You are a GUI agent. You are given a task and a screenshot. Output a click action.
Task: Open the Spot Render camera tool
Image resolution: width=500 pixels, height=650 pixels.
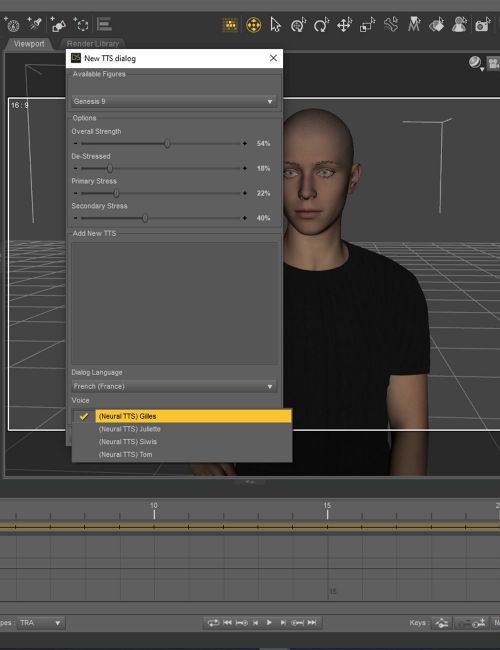pyautogui.click(x=483, y=25)
